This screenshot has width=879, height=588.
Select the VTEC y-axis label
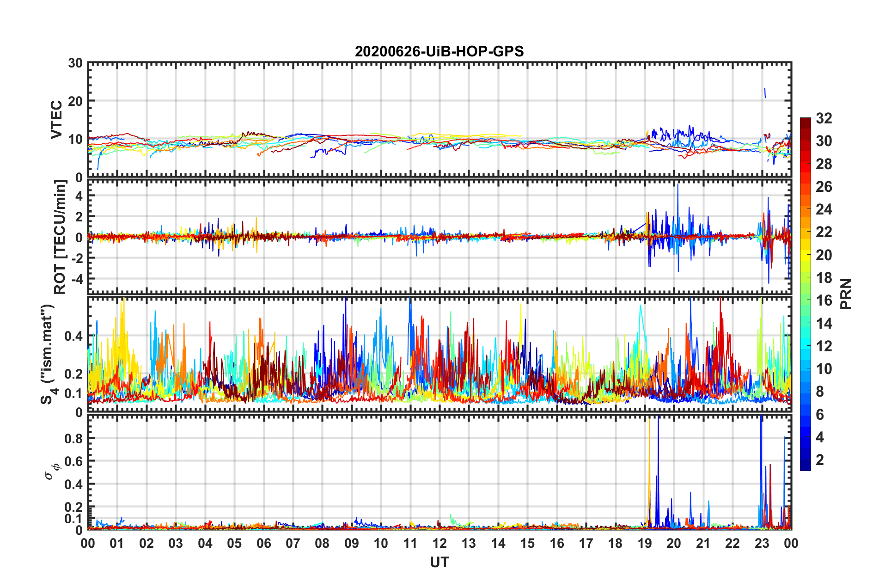(x=56, y=119)
